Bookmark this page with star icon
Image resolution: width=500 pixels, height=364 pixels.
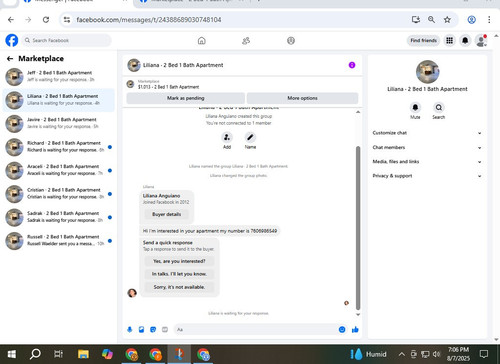[447, 20]
